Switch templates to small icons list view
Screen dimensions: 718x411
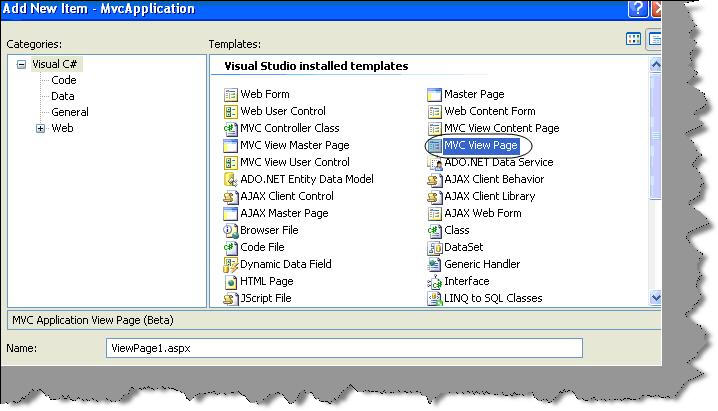[x=654, y=39]
